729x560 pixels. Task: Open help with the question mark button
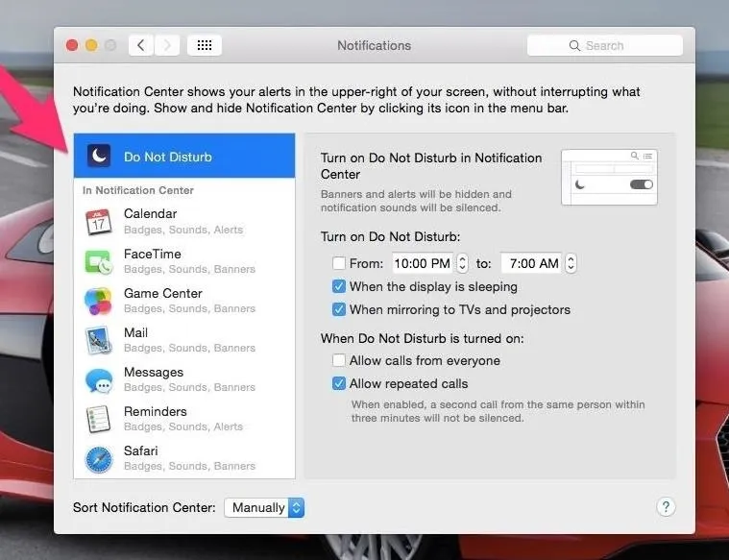click(666, 506)
